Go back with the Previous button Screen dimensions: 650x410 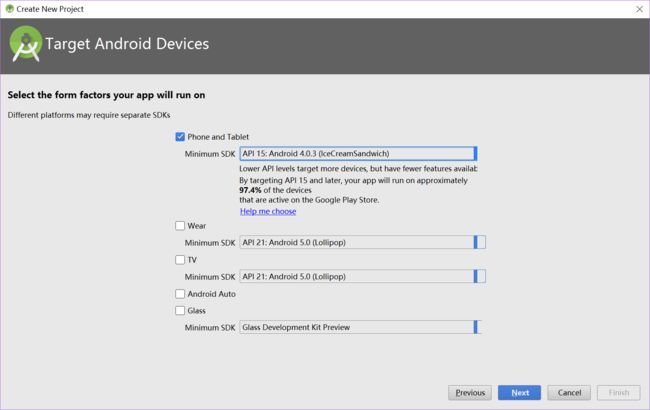pyautogui.click(x=470, y=393)
